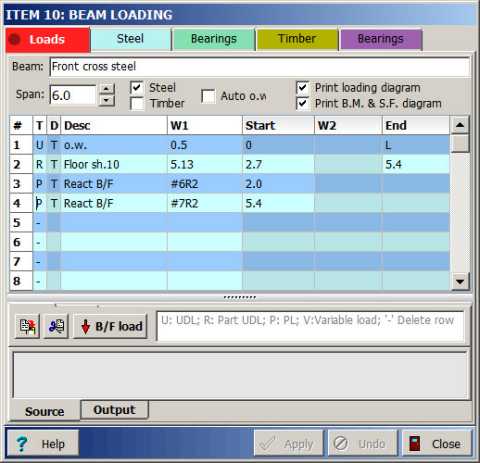Select W1 value '5.13'

pos(205,164)
